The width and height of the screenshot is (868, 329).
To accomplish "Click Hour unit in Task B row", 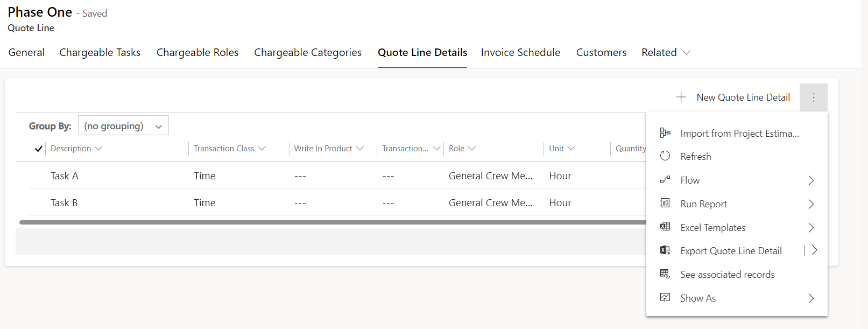I will coord(560,202).
